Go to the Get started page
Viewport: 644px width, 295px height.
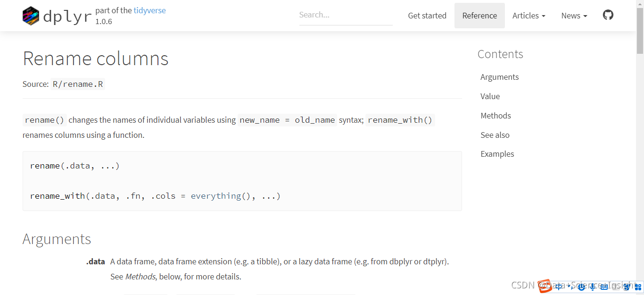427,16
